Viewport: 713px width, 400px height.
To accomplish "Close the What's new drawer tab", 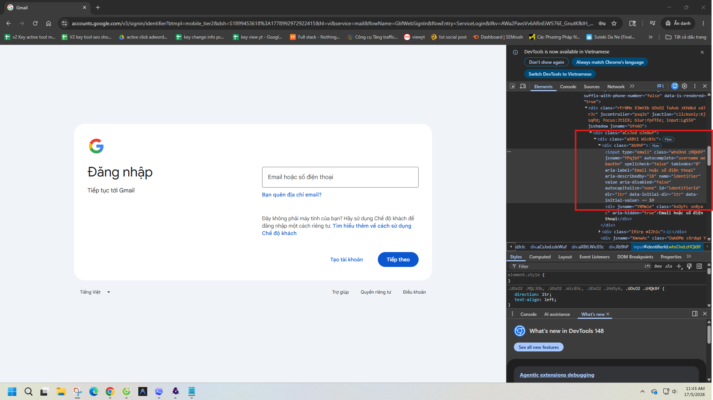I will click(x=608, y=314).
